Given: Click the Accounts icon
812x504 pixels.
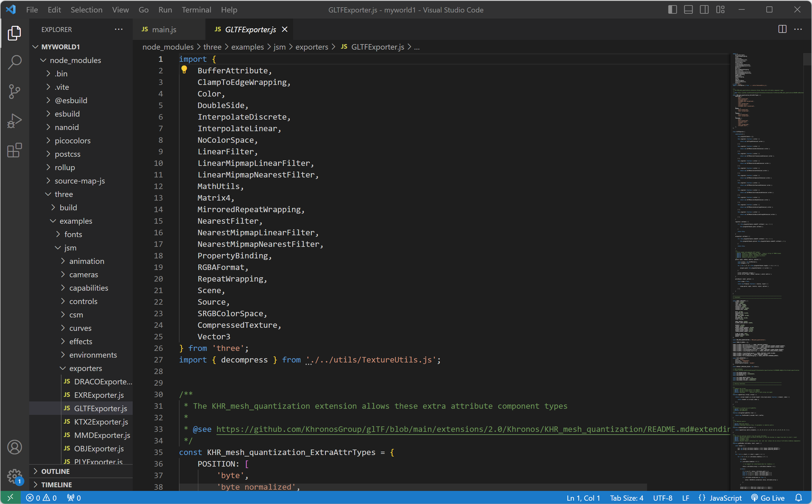Looking at the screenshot, I should [x=14, y=447].
